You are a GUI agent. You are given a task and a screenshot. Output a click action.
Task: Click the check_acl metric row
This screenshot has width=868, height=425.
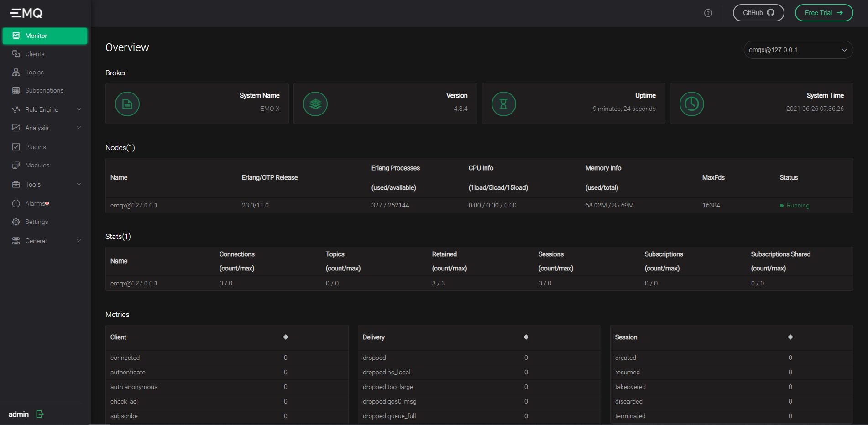point(227,401)
